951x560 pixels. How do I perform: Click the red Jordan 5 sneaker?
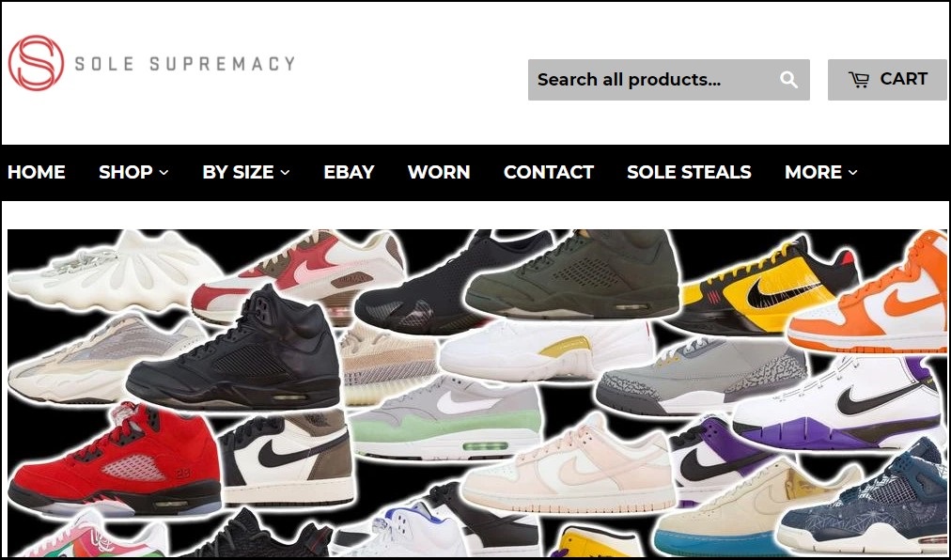point(114,459)
